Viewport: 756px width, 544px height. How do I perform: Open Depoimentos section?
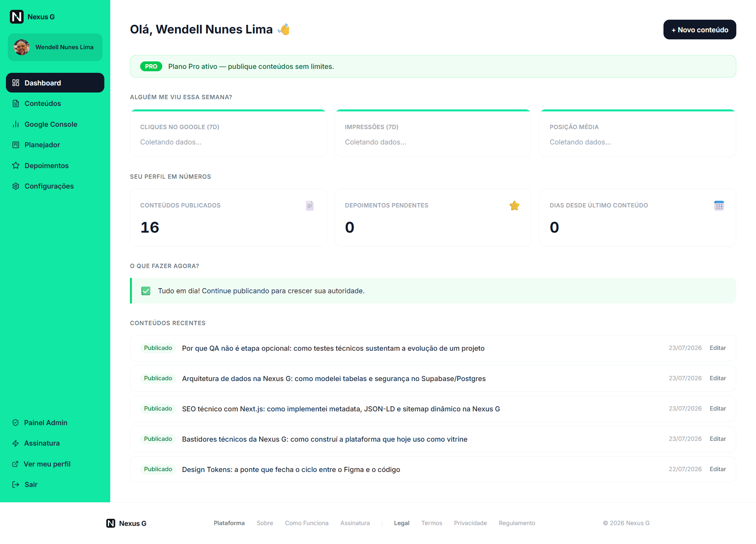click(x=55, y=166)
